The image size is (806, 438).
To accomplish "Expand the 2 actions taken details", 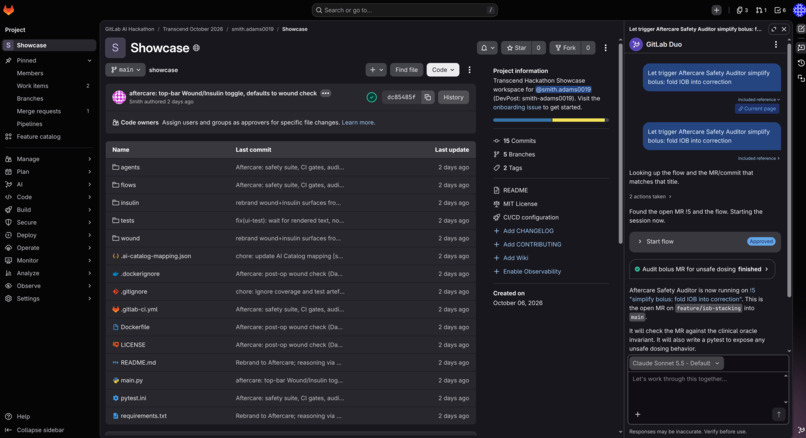I will click(650, 196).
